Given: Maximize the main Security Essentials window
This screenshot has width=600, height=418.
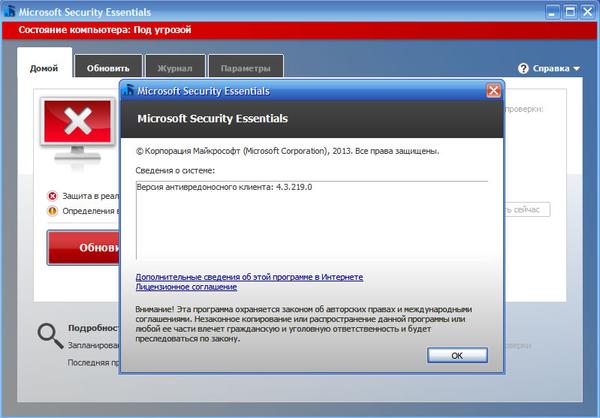Looking at the screenshot, I should click(x=570, y=12).
